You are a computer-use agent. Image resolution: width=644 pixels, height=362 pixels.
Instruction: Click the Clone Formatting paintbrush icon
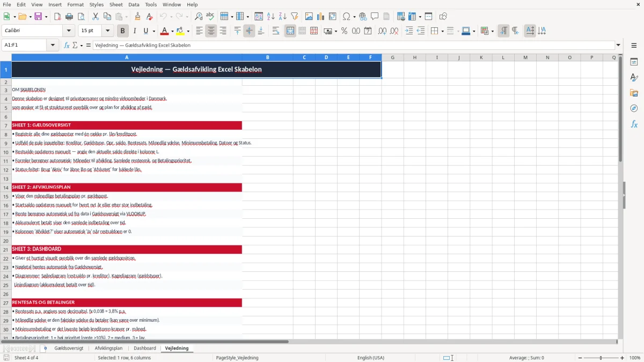pos(138,17)
